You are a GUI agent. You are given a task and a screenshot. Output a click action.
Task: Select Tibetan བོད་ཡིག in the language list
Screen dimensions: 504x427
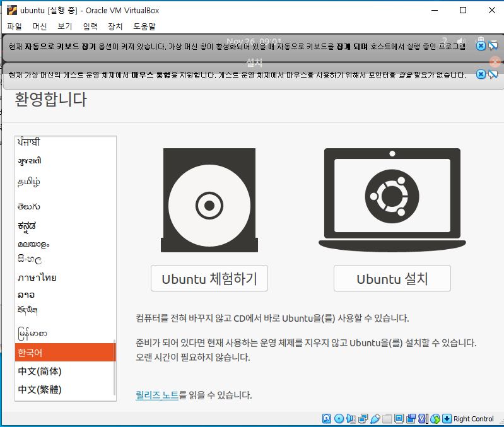point(64,311)
